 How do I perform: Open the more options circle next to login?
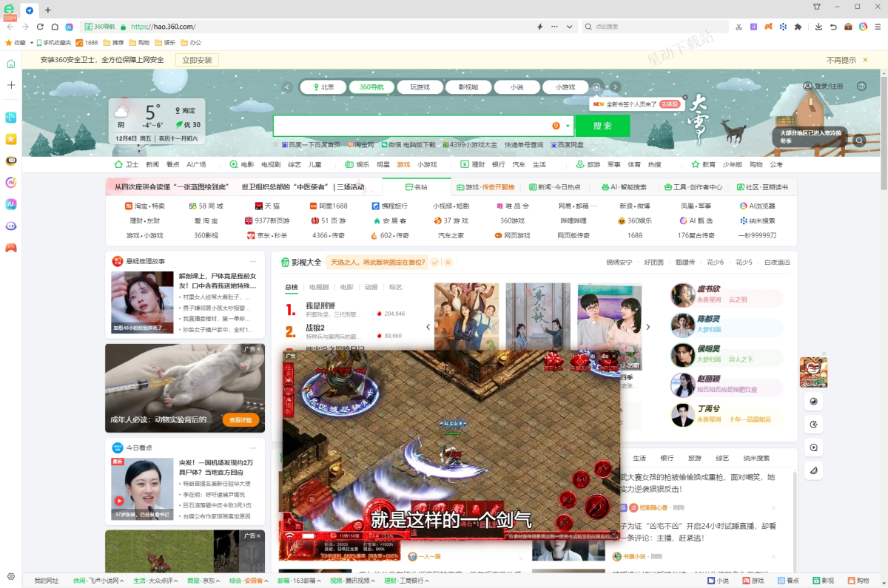click(861, 86)
